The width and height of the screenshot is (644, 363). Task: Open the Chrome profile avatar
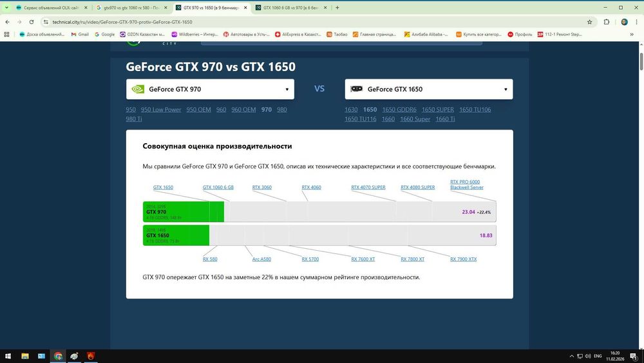click(x=624, y=22)
